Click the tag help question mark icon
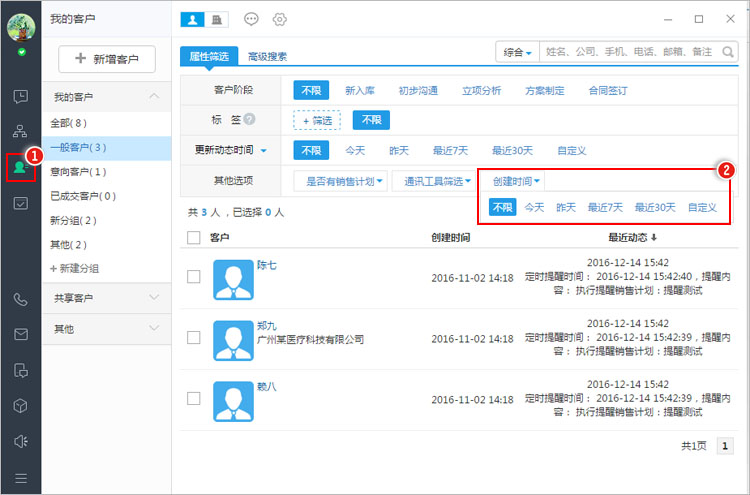 [x=249, y=119]
